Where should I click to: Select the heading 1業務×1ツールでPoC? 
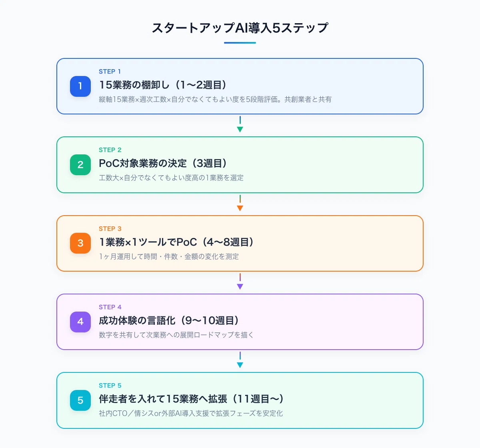tap(148, 242)
